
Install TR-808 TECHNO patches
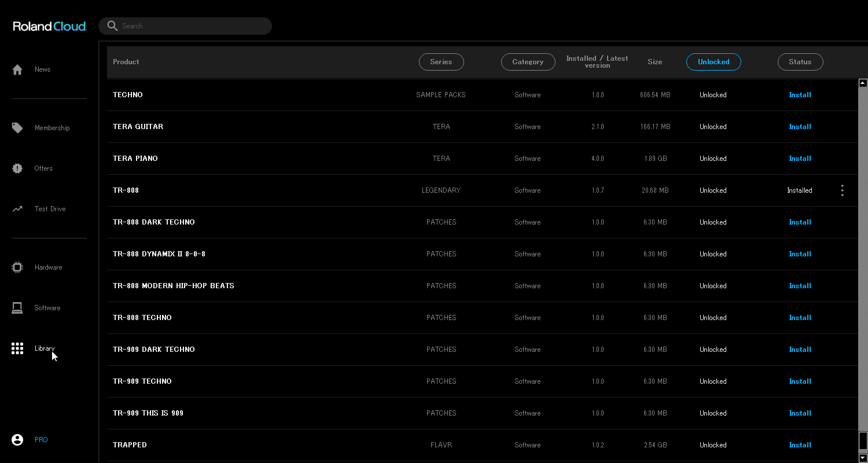tap(800, 318)
